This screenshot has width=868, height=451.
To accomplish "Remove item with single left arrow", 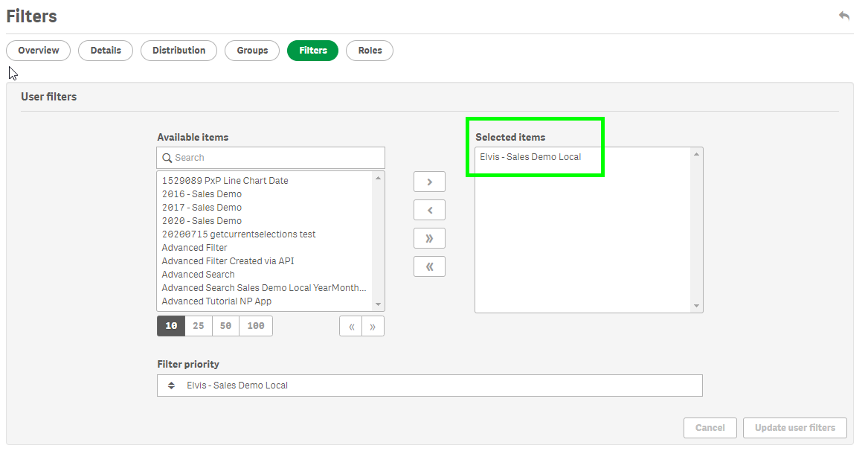I will pos(429,211).
